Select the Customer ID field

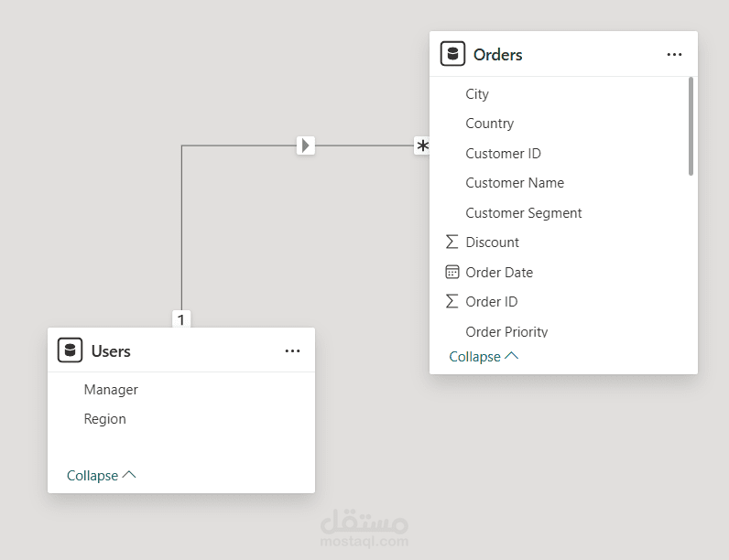click(503, 154)
